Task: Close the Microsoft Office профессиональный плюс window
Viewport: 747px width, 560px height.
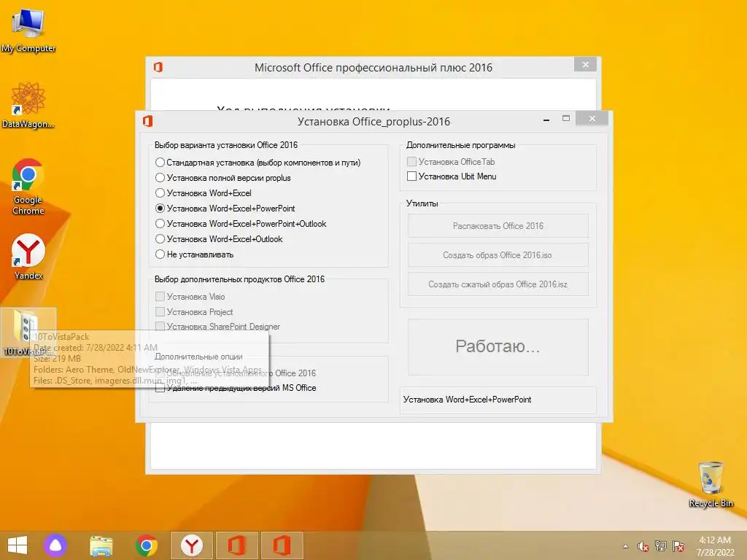Action: pyautogui.click(x=586, y=64)
